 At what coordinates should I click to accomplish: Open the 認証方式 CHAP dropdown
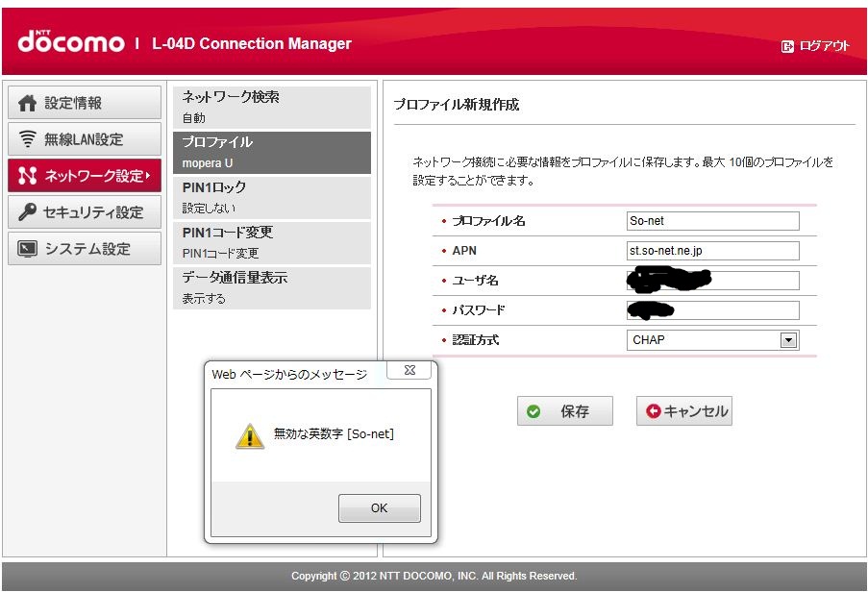(713, 339)
